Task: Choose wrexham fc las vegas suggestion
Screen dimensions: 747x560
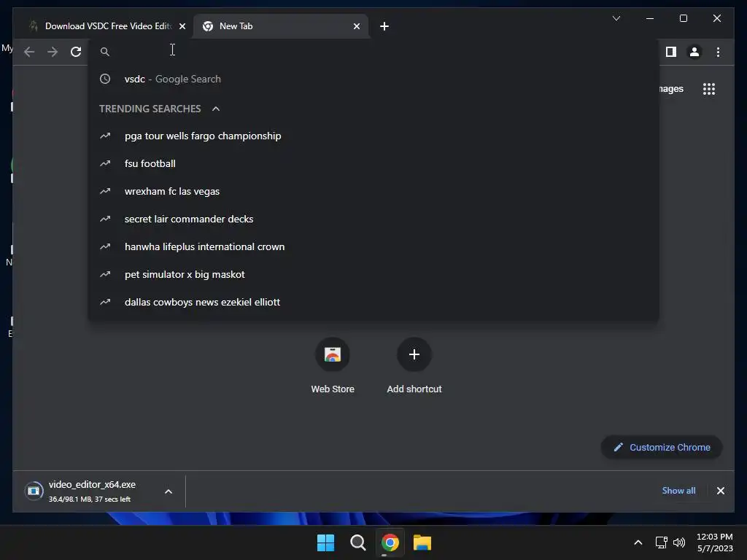Action: click(373, 192)
